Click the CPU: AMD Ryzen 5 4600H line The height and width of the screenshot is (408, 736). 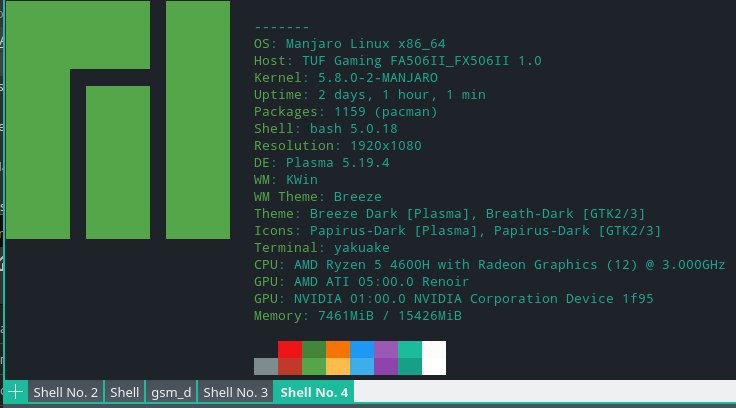pyautogui.click(x=489, y=264)
